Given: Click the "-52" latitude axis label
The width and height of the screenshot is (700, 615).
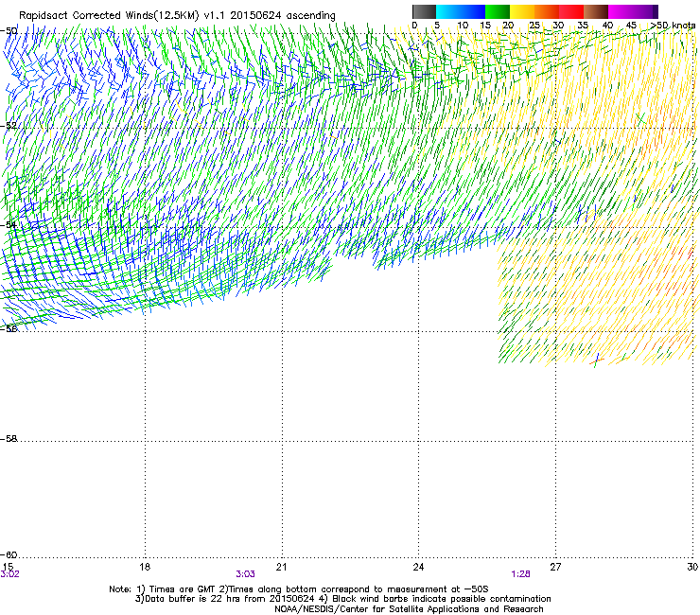Looking at the screenshot, I should (9, 126).
